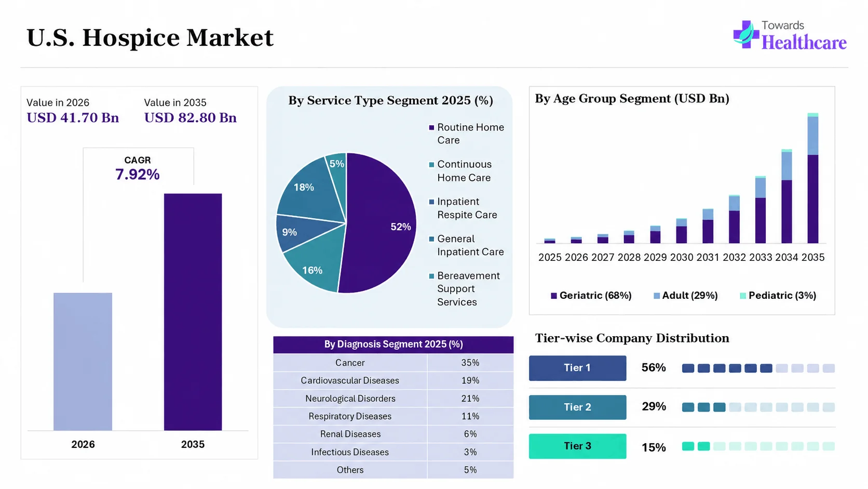This screenshot has width=868, height=489.
Task: Click the By Service Type Segment heading
Action: coord(390,101)
